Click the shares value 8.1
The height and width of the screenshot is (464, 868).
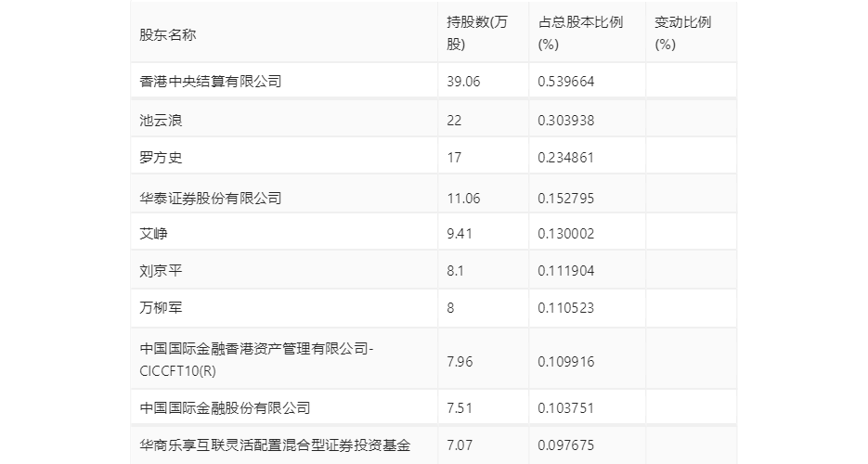click(456, 270)
